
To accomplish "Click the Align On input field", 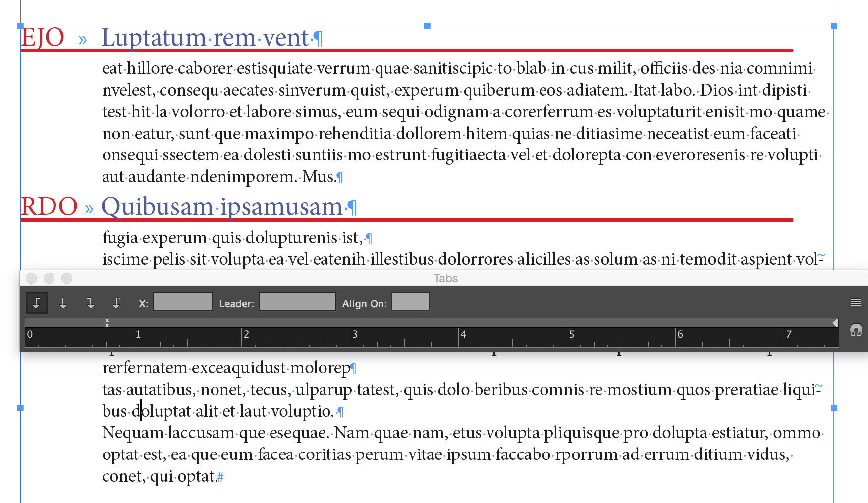I will click(x=411, y=302).
